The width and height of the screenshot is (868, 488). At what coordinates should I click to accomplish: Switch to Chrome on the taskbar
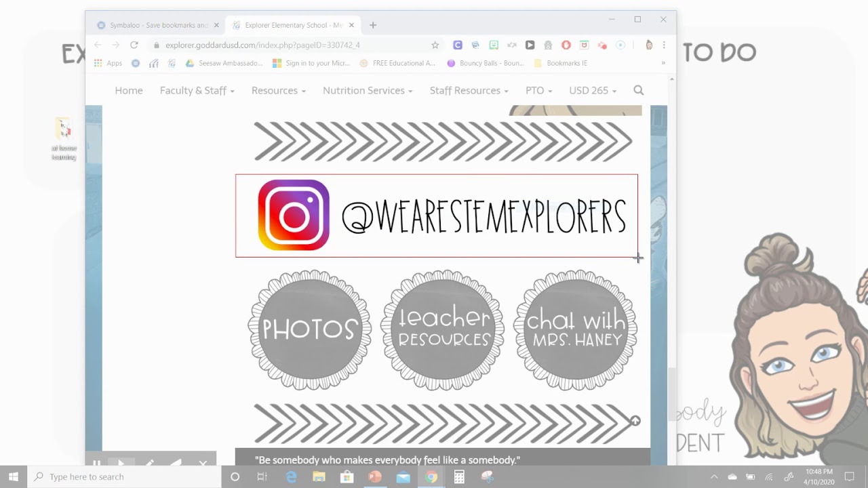(431, 476)
